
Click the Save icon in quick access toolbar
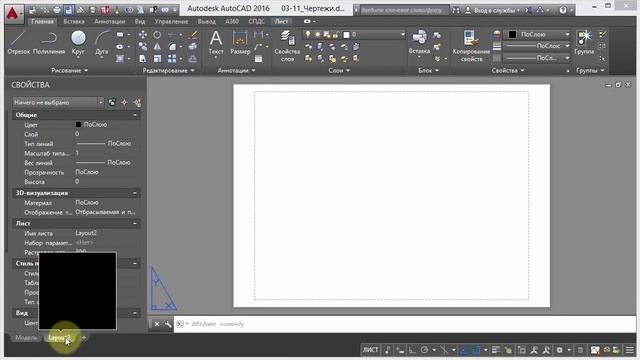pyautogui.click(x=68, y=10)
